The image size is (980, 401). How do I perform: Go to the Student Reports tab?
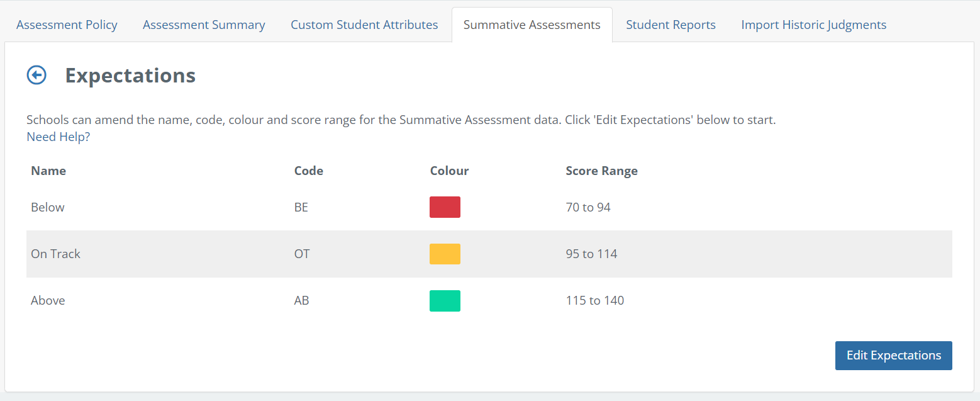point(671,25)
